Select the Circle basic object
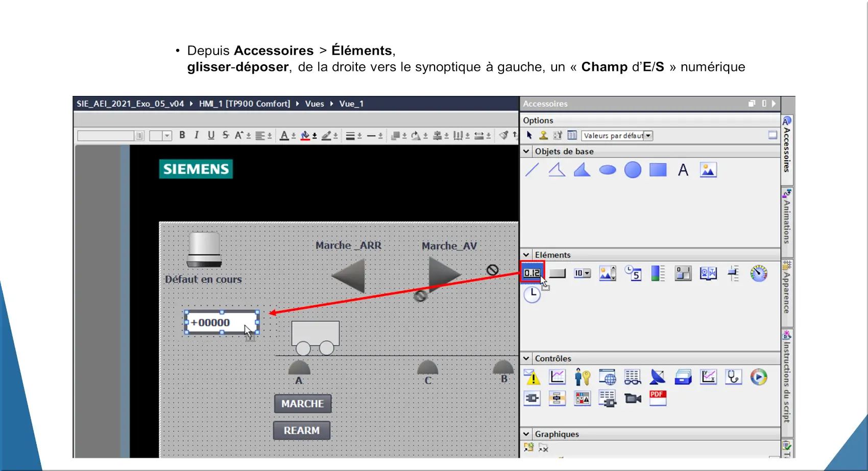Viewport: 868px width, 471px height. click(633, 170)
